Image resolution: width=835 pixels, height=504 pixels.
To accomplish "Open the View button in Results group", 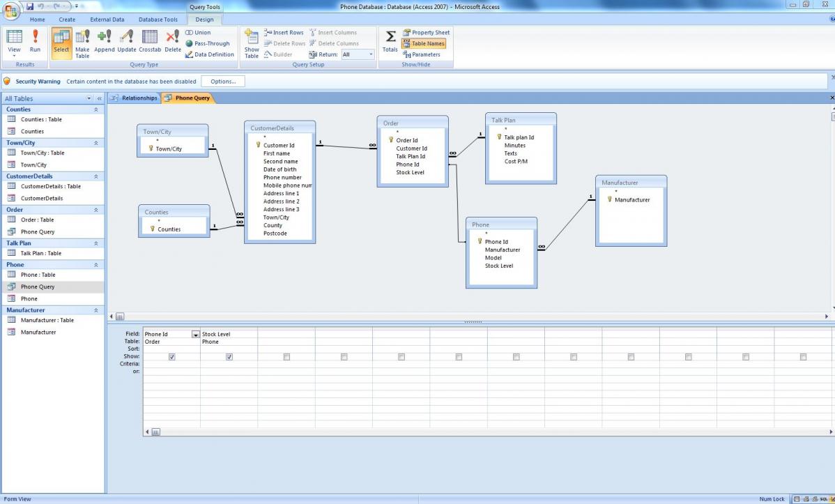I will [x=15, y=43].
